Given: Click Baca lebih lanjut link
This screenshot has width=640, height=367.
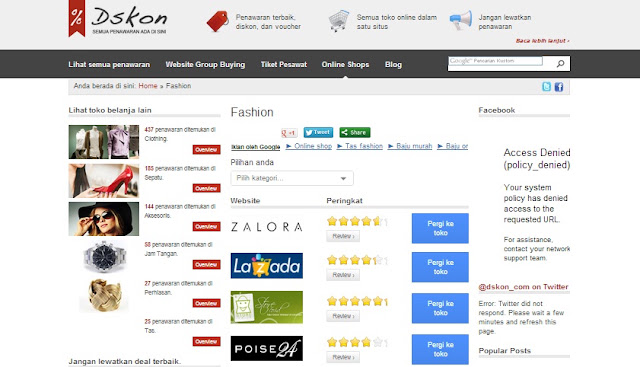Looking at the screenshot, I should click(542, 41).
